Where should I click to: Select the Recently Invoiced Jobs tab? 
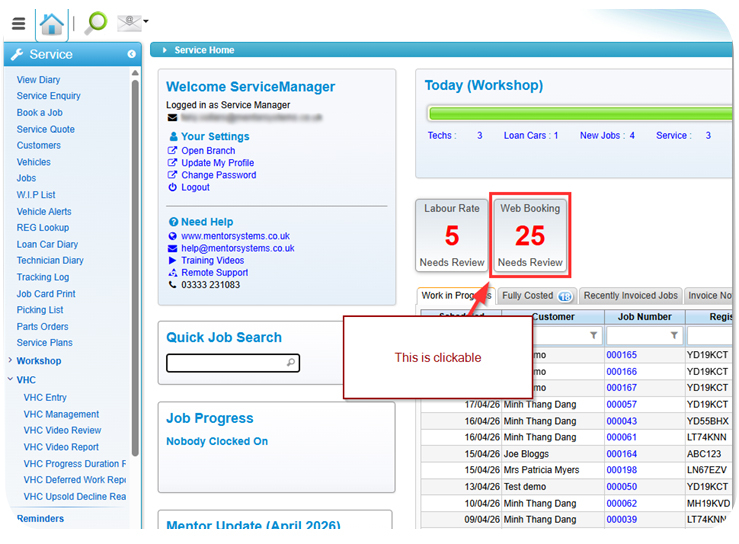pyautogui.click(x=631, y=296)
